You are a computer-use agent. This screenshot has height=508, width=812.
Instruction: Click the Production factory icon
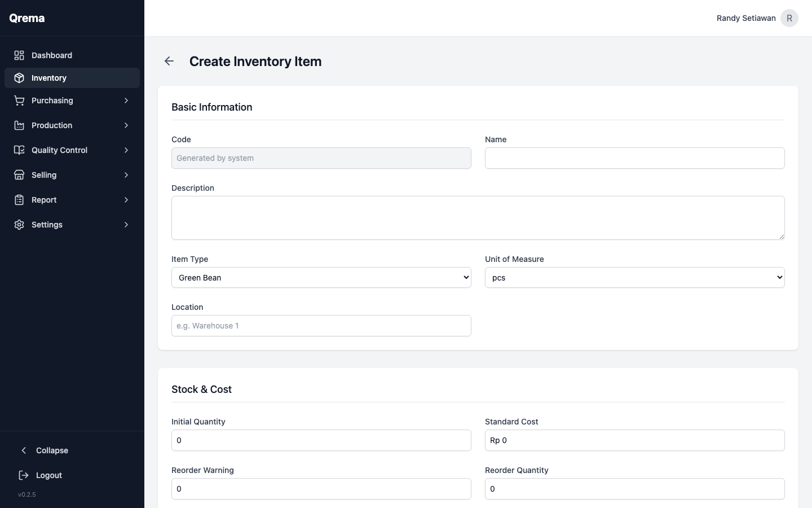pyautogui.click(x=19, y=125)
